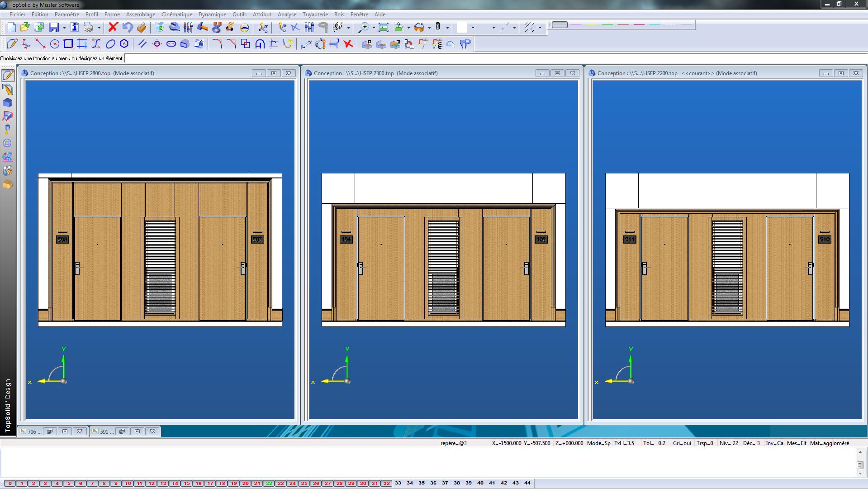Pick the green line color

coord(607,25)
